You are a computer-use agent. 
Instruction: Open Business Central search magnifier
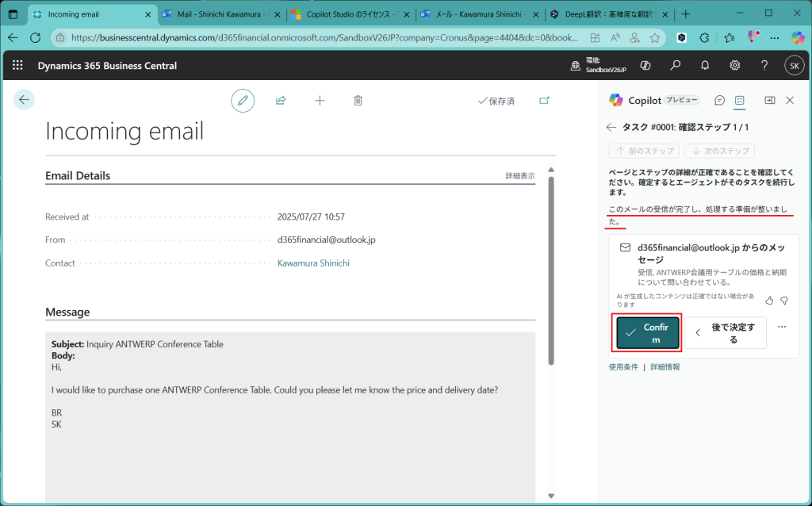[676, 65]
